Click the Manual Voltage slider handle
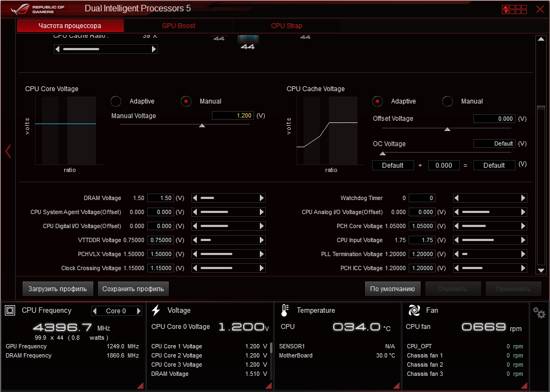 click(x=202, y=126)
